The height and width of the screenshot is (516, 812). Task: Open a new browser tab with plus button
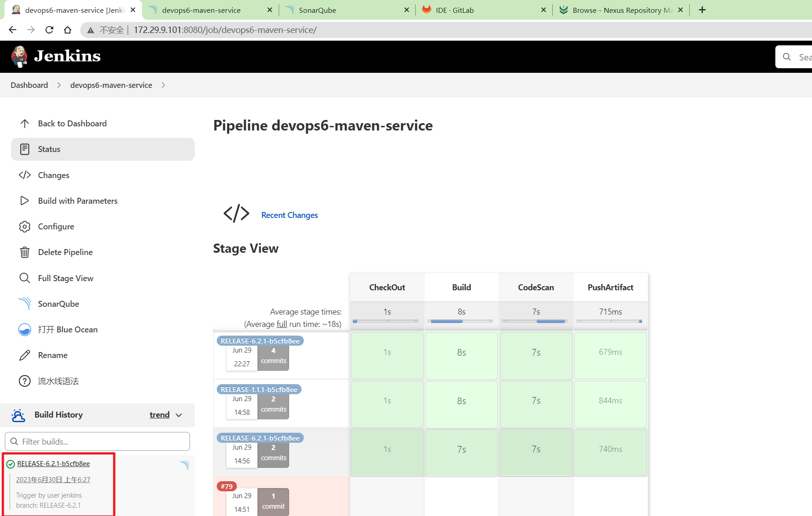tap(702, 10)
